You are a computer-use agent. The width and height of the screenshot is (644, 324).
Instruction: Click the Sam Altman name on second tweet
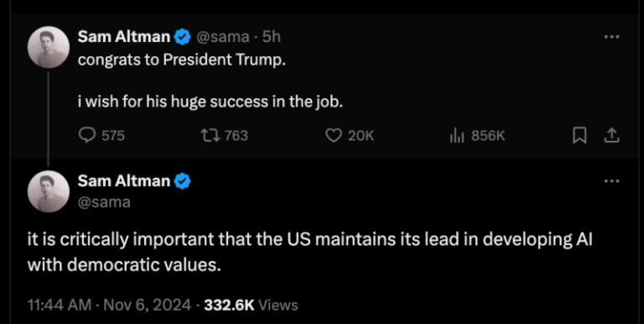123,181
